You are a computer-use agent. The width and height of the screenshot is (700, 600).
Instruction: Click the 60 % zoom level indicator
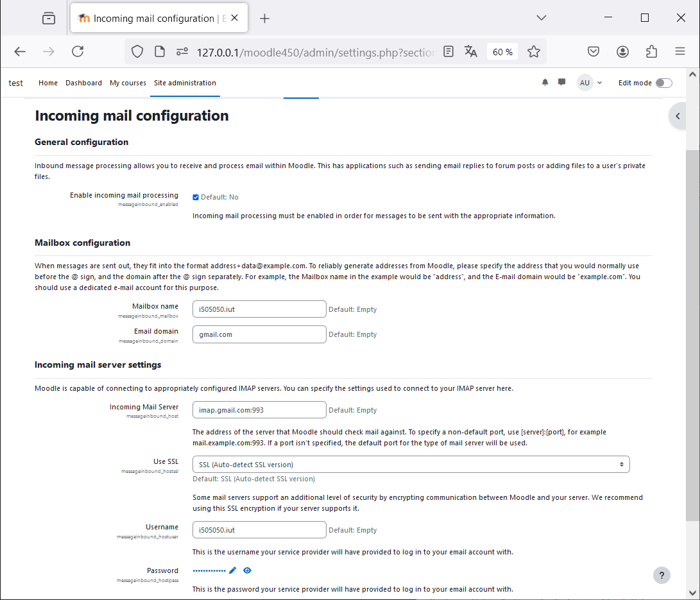tap(502, 52)
